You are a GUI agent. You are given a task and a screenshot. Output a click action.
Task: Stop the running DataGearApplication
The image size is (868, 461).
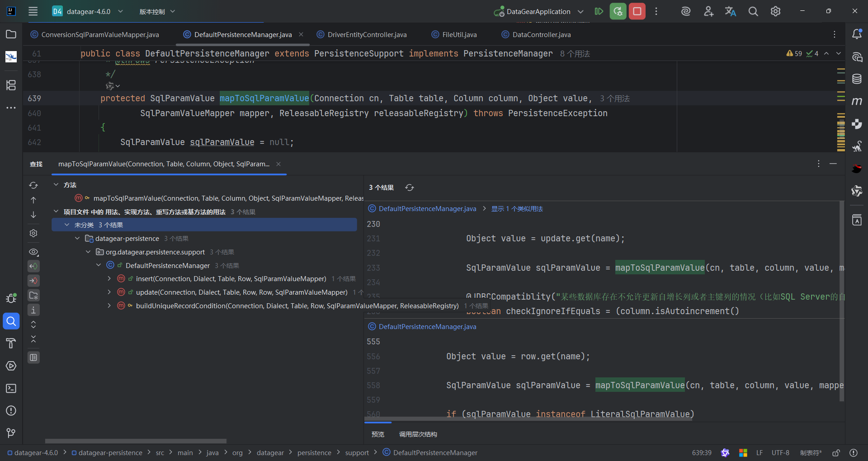[637, 11]
